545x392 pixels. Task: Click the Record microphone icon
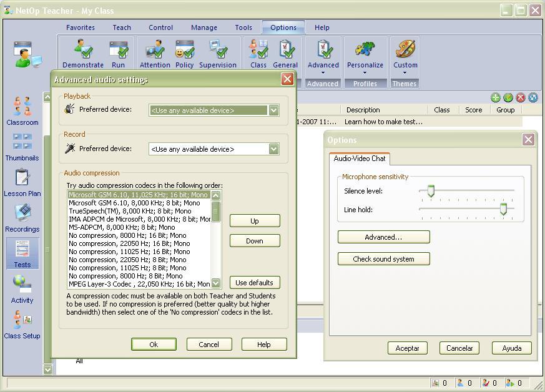(x=70, y=149)
